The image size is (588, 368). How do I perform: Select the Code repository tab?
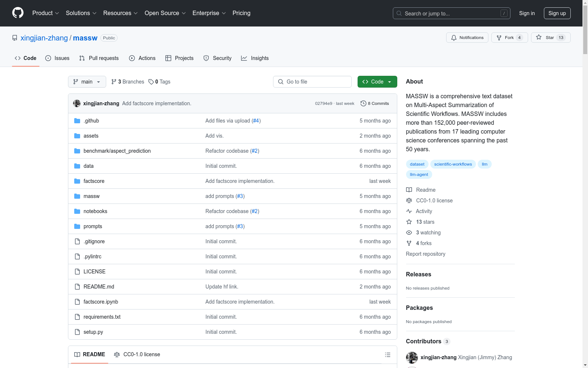pyautogui.click(x=26, y=58)
